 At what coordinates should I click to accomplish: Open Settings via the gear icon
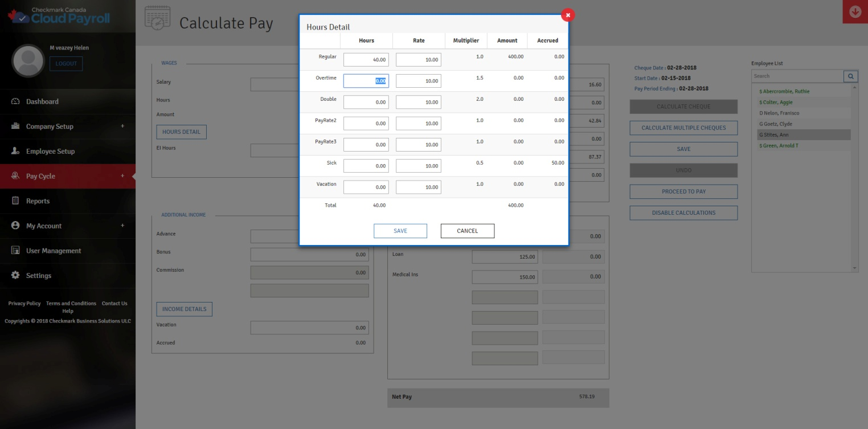(15, 276)
